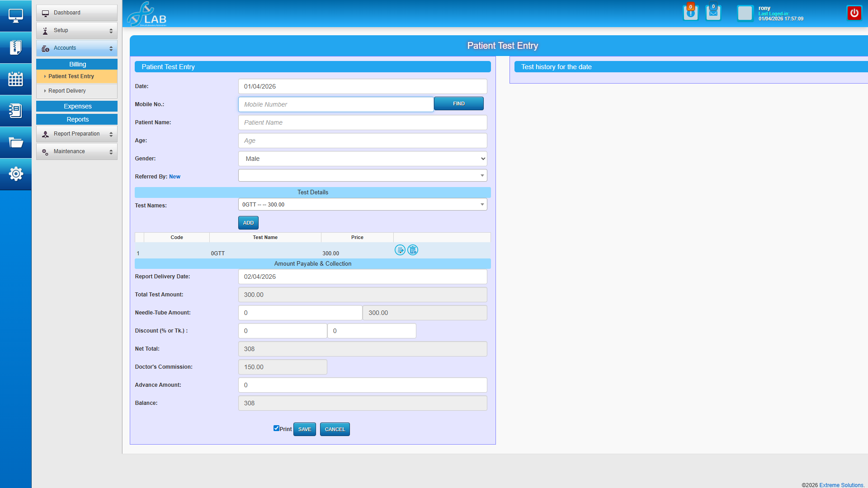Open the Referred By dropdown
868x488 pixels.
[362, 175]
